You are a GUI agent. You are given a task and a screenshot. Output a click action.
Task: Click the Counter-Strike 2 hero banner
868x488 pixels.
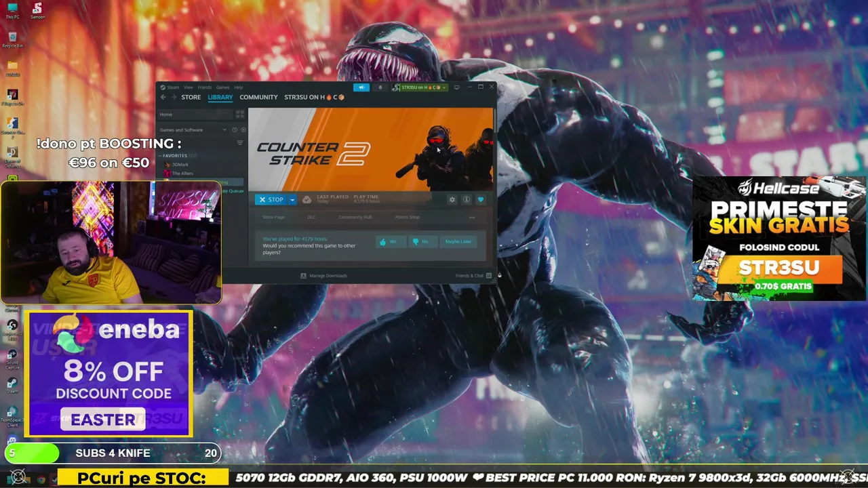(x=371, y=149)
